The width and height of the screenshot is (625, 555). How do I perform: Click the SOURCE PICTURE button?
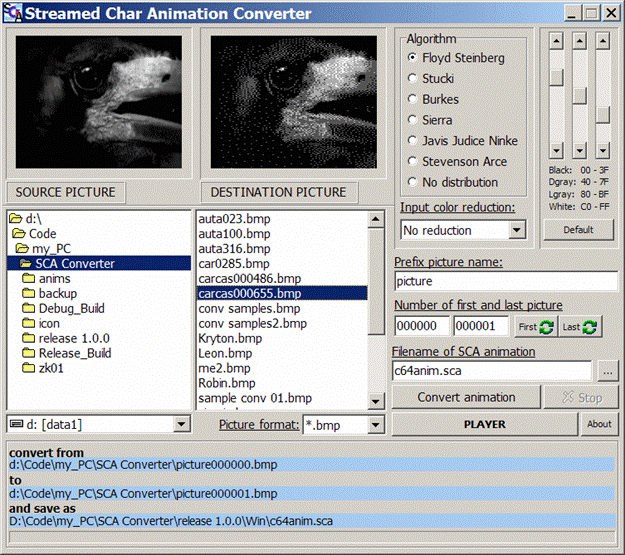[65, 192]
